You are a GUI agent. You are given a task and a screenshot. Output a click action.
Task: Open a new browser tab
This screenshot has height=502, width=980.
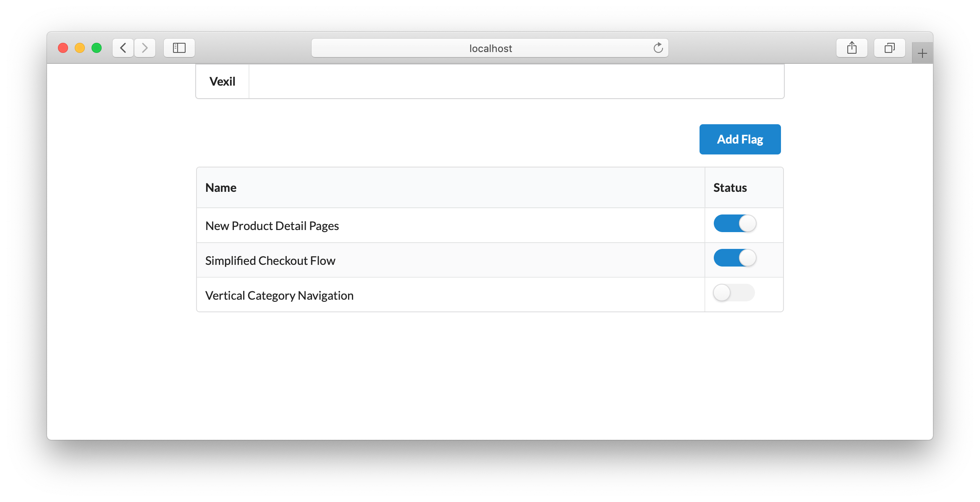click(x=922, y=52)
